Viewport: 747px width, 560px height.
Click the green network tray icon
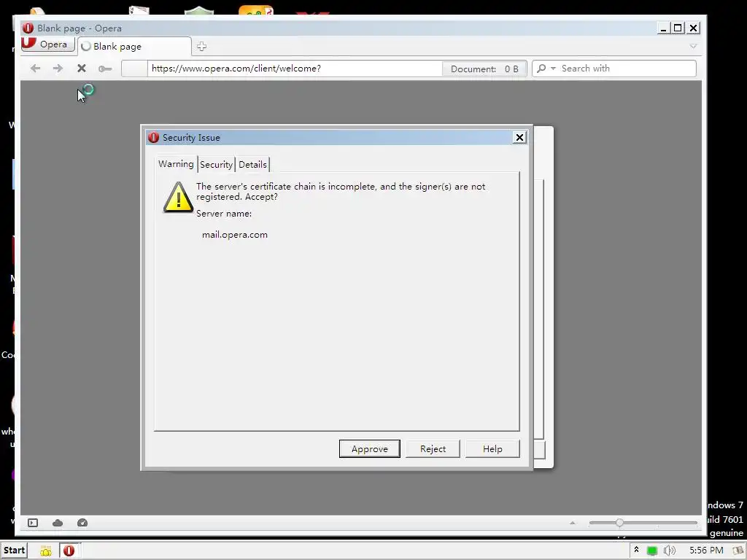(651, 551)
